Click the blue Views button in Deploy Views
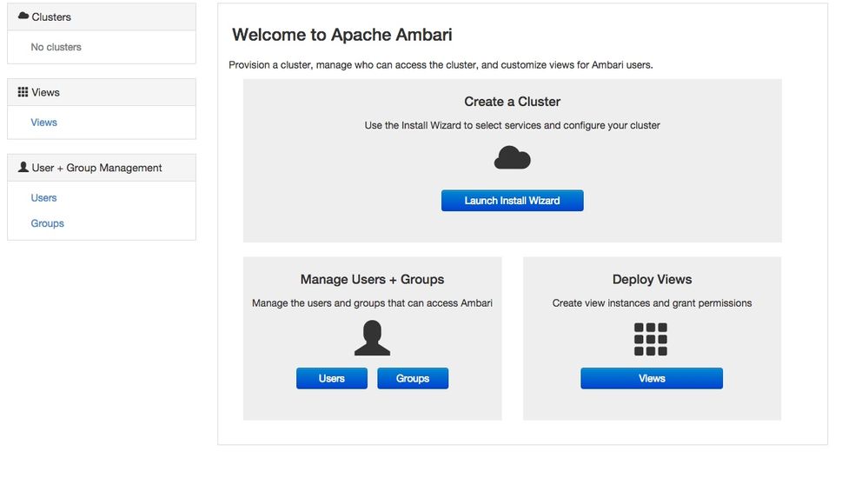The image size is (868, 478). click(652, 378)
